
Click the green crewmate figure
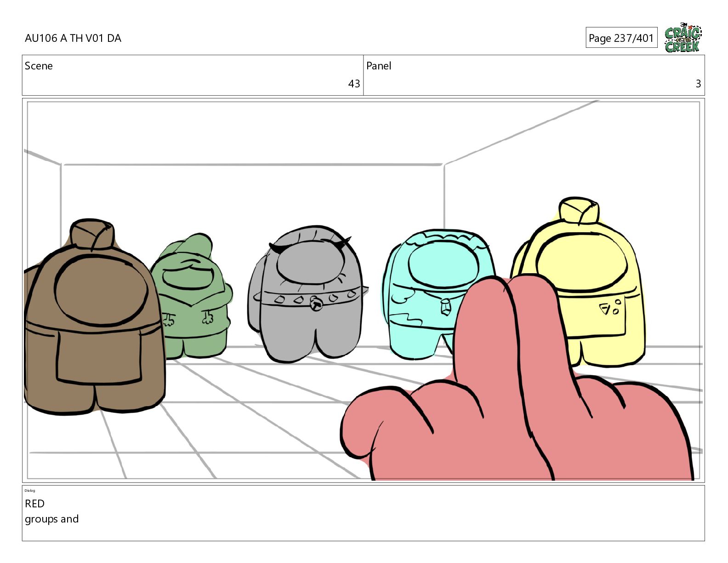point(192,297)
